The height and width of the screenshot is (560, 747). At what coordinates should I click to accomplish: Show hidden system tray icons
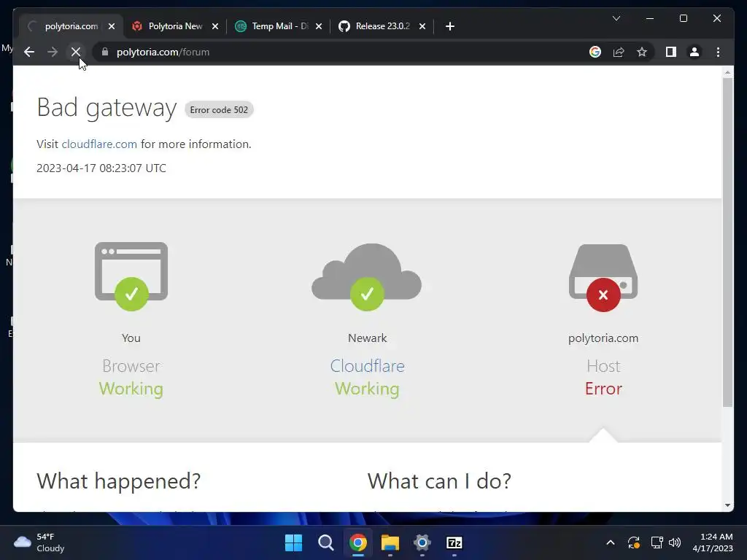[611, 542]
